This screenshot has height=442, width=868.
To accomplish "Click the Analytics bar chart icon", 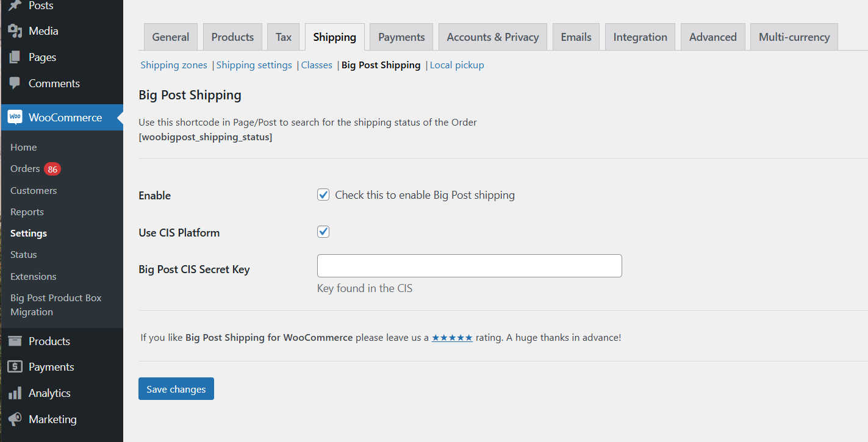I will [x=15, y=393].
